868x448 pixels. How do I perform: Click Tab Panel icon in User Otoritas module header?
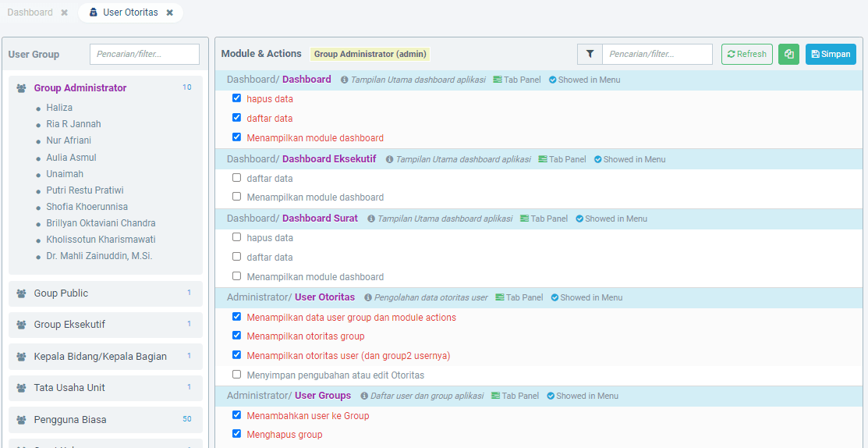pyautogui.click(x=500, y=298)
